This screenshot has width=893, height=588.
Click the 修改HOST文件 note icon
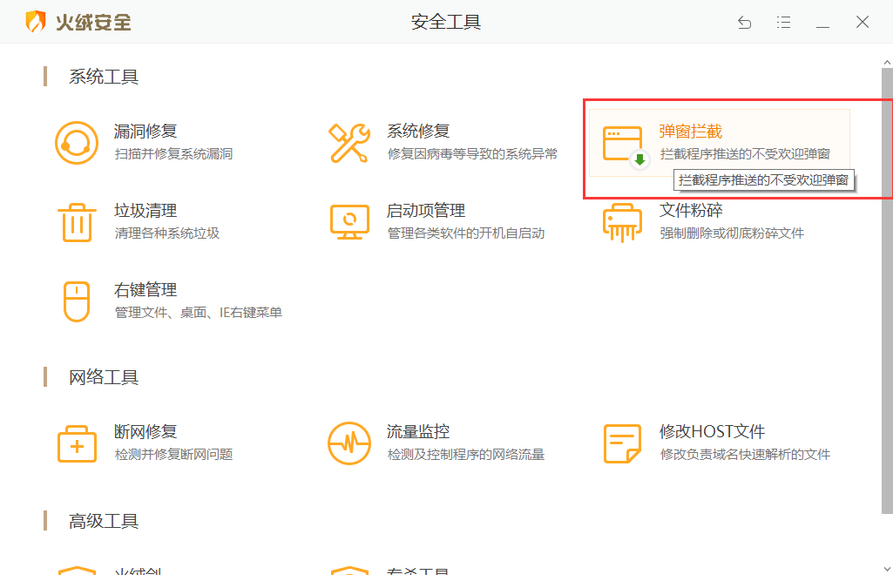(622, 443)
